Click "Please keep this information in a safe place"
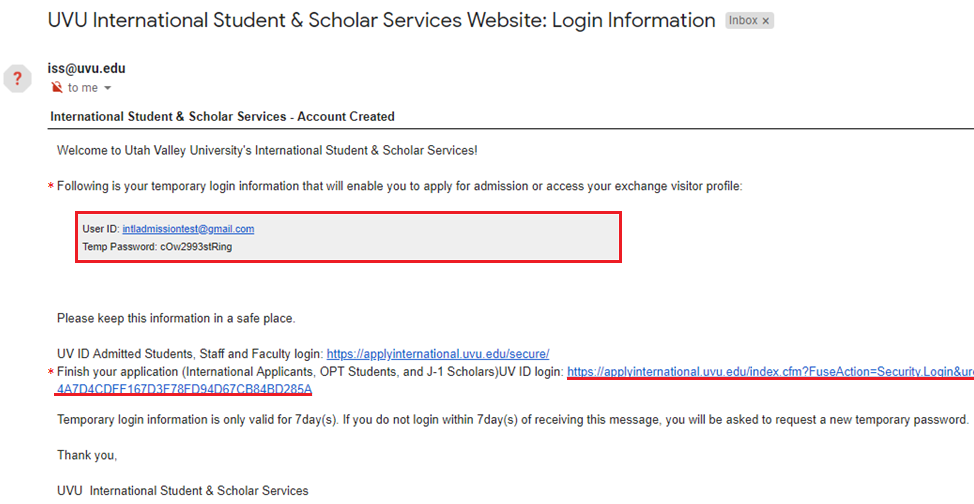This screenshot has height=504, width=974. point(176,319)
